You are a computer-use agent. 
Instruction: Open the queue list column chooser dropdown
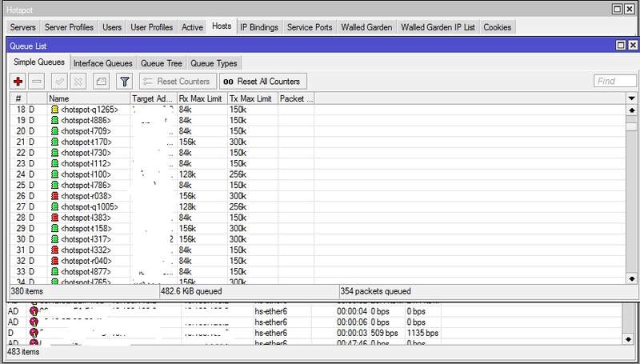point(631,98)
